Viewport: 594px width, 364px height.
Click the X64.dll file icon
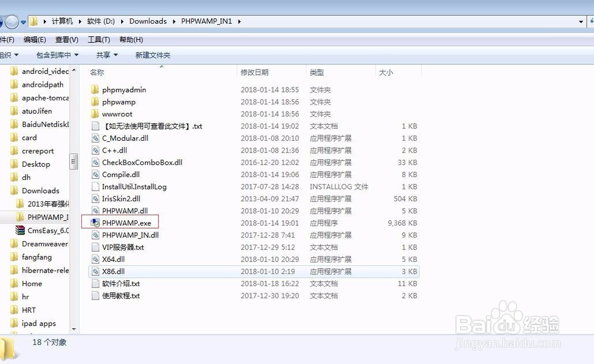[96, 259]
